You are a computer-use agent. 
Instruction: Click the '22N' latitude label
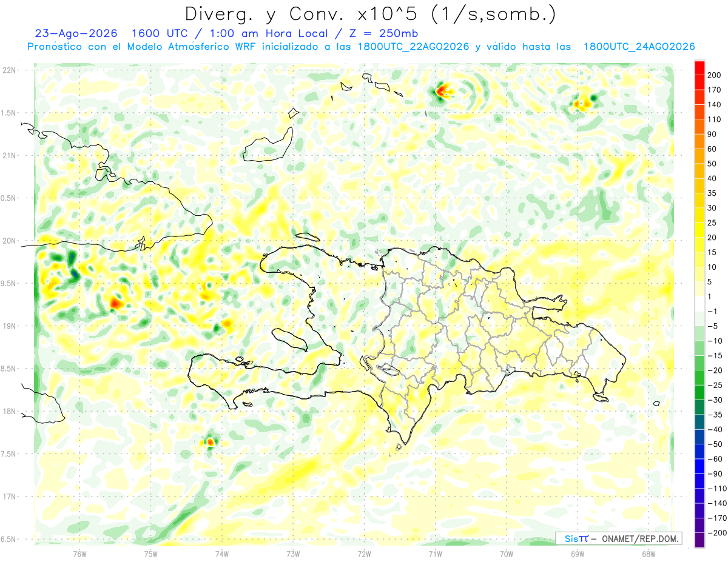pos(9,70)
